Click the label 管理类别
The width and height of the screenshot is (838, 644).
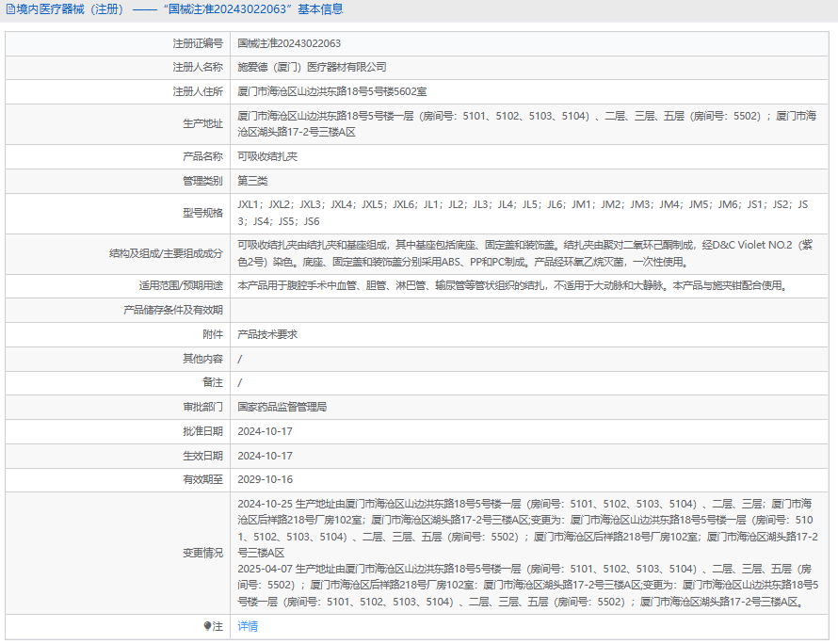pos(202,181)
